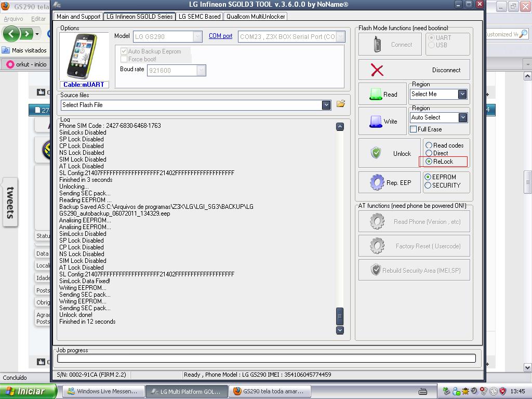Click the red X Disconnect icon
This screenshot has width=532, height=399.
tap(377, 70)
